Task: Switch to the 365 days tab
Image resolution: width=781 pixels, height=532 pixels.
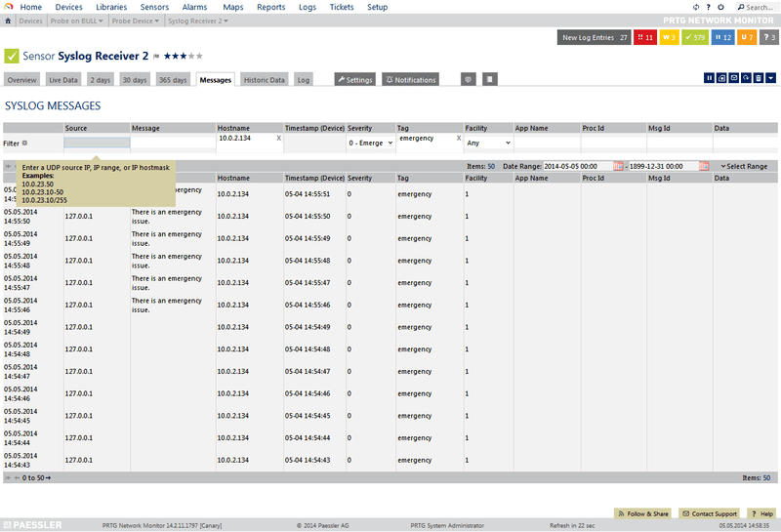Action: (x=173, y=80)
